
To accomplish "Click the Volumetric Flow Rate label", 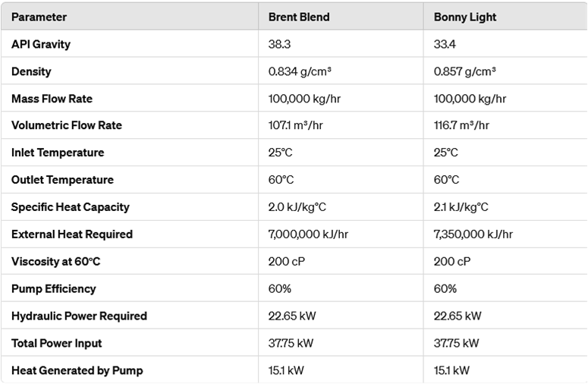I will click(x=67, y=125).
